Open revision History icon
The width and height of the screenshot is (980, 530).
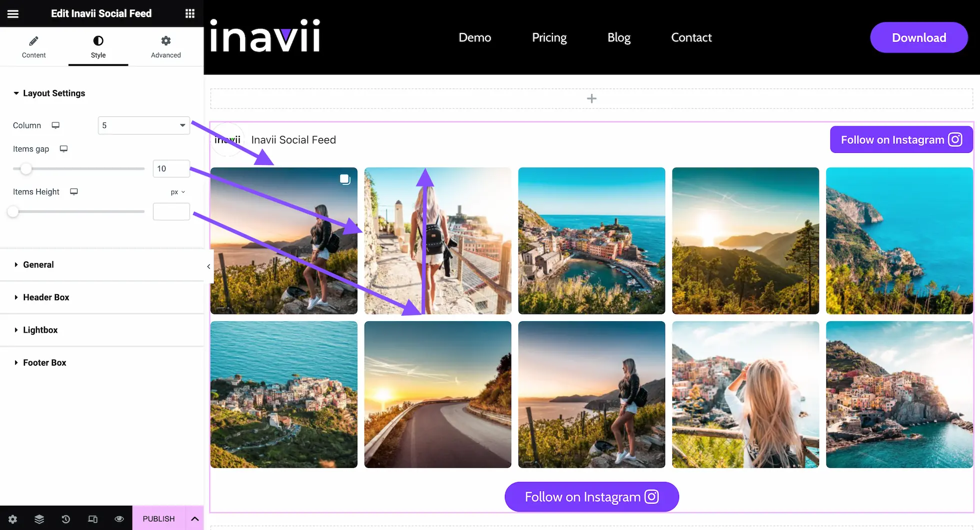coord(66,519)
